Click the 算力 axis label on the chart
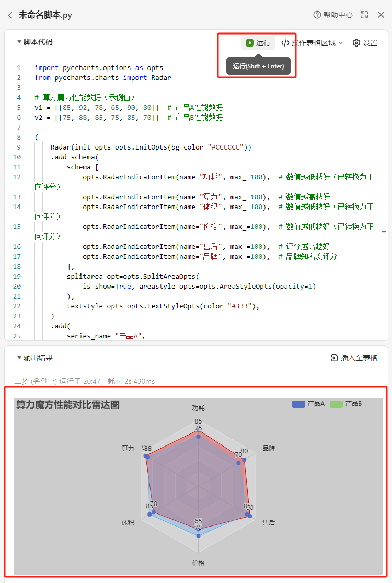This screenshot has height=583, width=392. pos(128,448)
